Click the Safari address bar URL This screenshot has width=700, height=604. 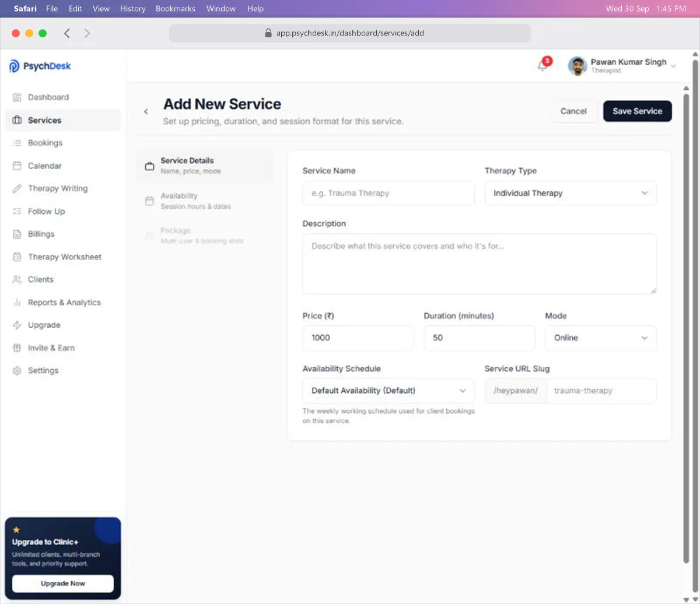click(x=350, y=33)
